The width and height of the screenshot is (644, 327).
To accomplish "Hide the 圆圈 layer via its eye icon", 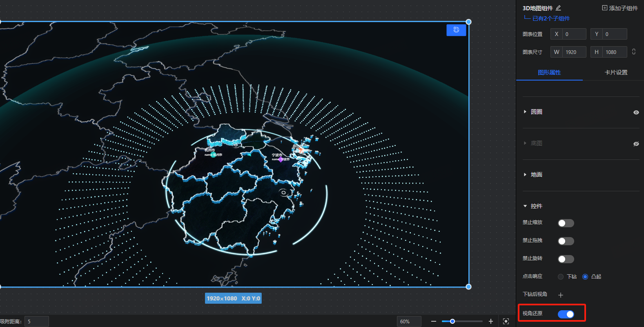I will (x=636, y=112).
